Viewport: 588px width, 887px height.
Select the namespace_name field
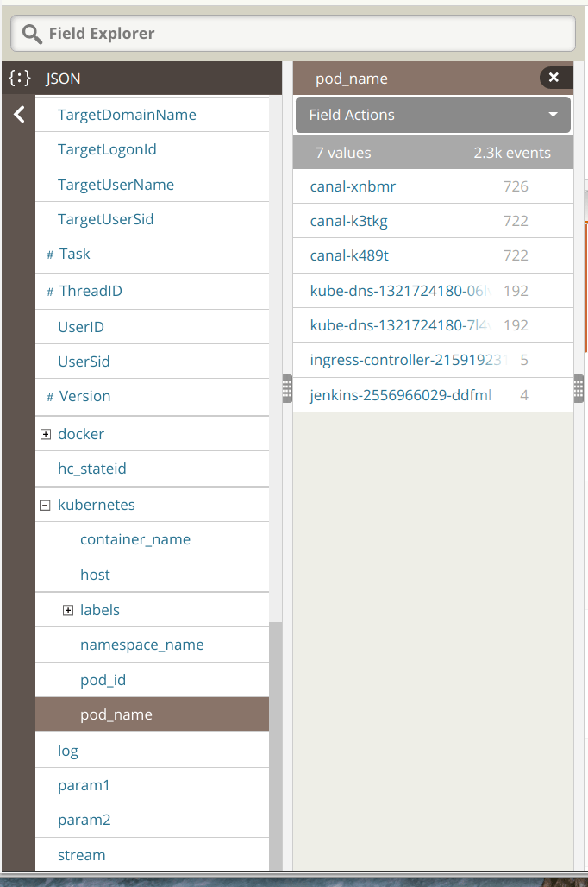point(141,645)
